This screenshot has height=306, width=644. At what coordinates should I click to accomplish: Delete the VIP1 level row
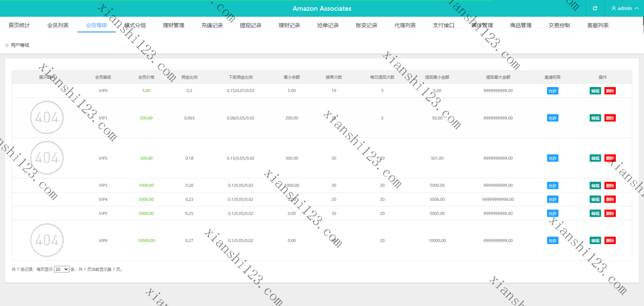pos(610,118)
